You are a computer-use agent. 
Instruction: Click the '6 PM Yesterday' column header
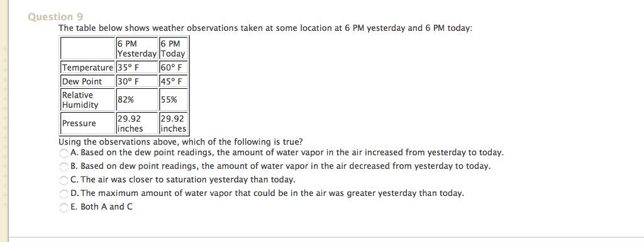pos(136,49)
